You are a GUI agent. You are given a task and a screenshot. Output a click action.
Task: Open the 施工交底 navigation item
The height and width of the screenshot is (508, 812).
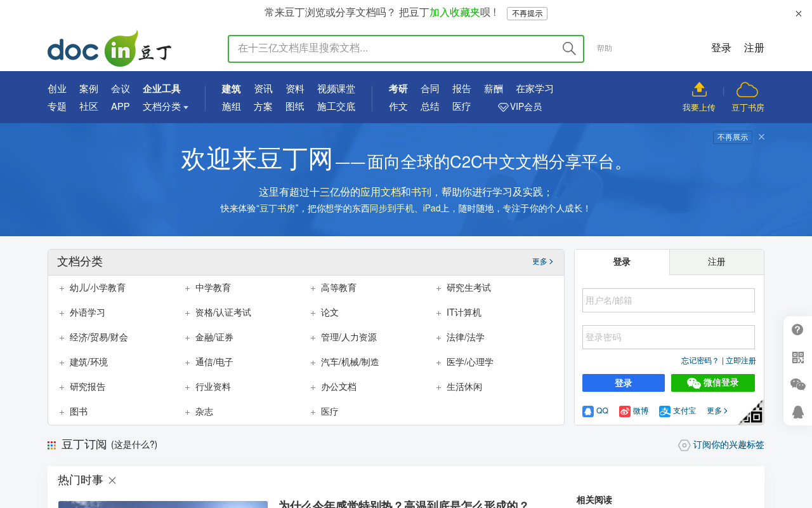[336, 107]
